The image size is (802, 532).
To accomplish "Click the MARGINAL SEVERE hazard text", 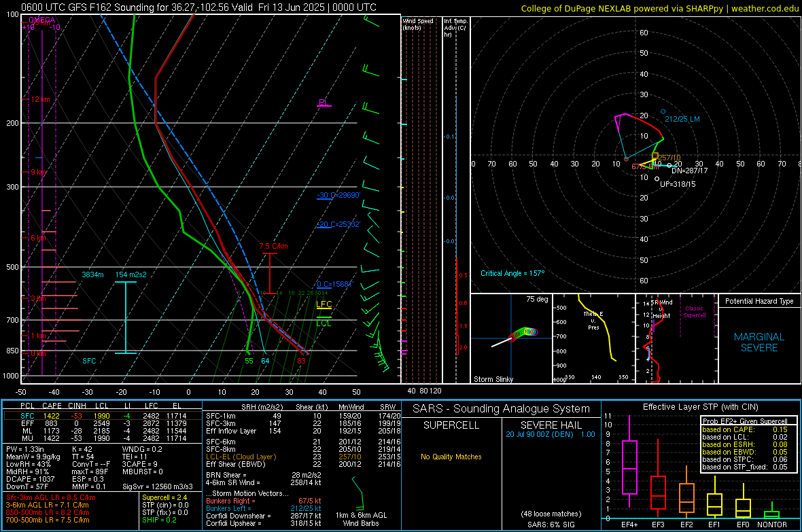I will (759, 342).
